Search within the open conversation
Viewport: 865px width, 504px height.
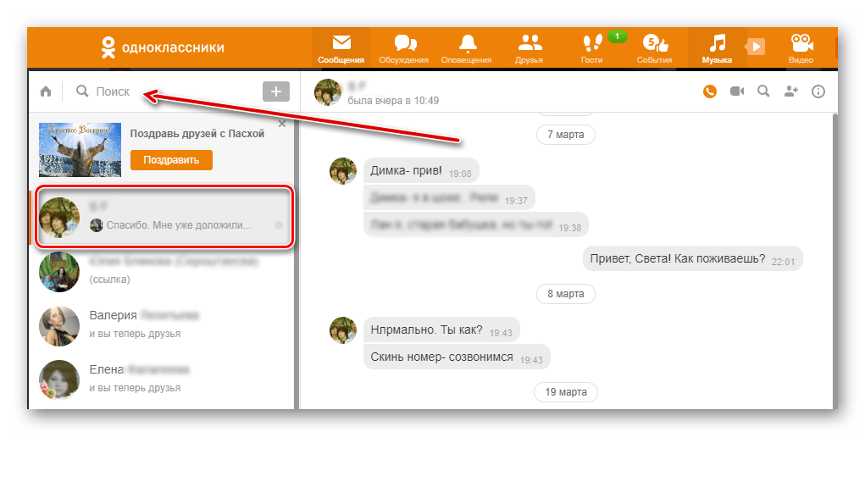coord(763,91)
